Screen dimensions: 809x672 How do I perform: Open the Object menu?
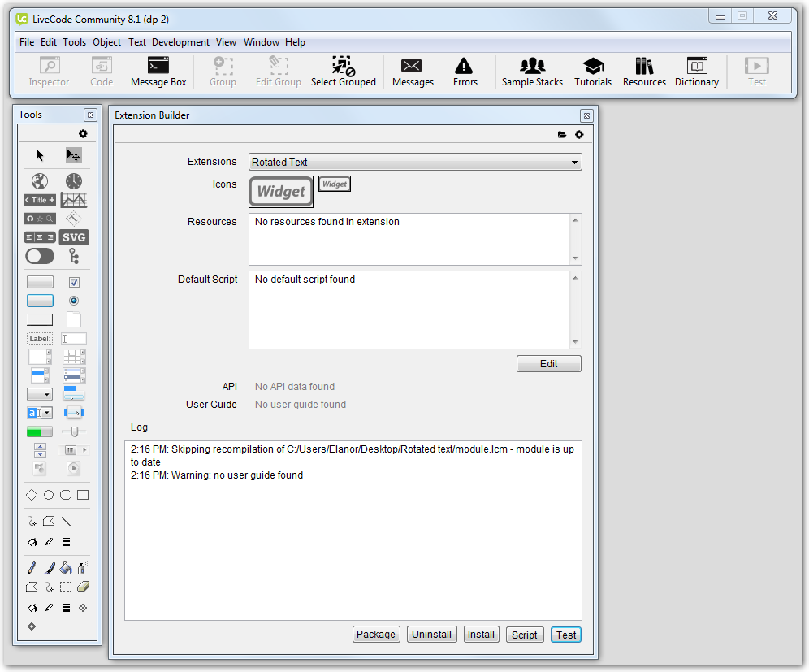(x=106, y=42)
